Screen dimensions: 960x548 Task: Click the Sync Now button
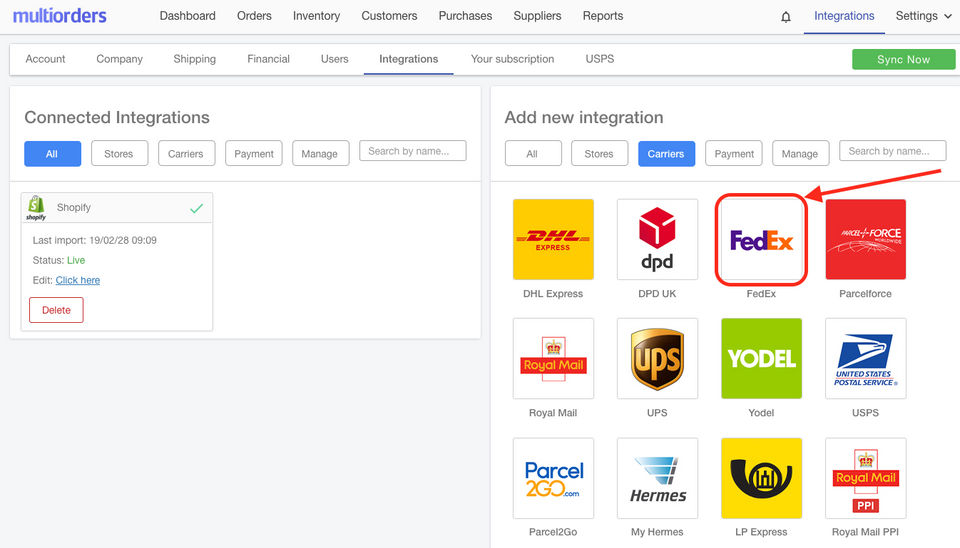click(x=903, y=59)
